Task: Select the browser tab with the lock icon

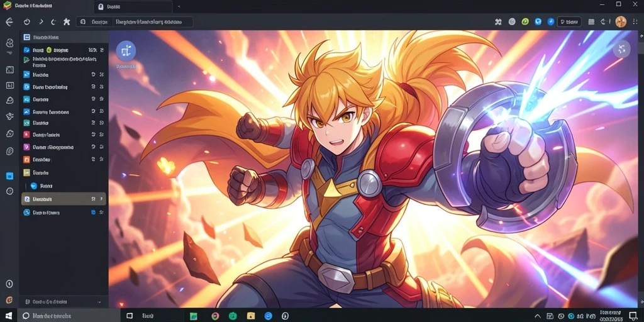Action: 134,6
